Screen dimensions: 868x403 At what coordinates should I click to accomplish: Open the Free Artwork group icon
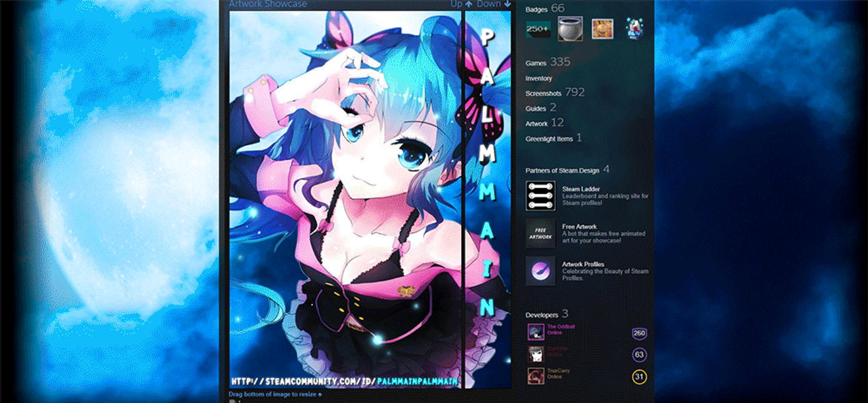(541, 234)
